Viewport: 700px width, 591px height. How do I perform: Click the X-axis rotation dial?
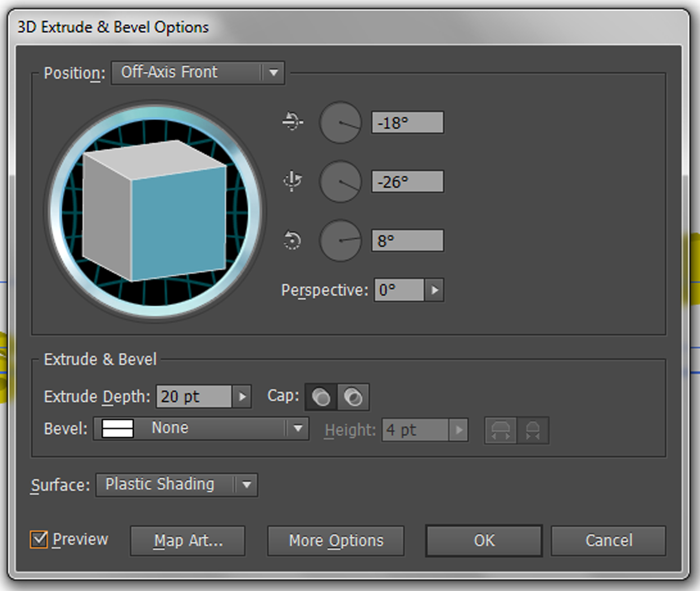pyautogui.click(x=340, y=123)
